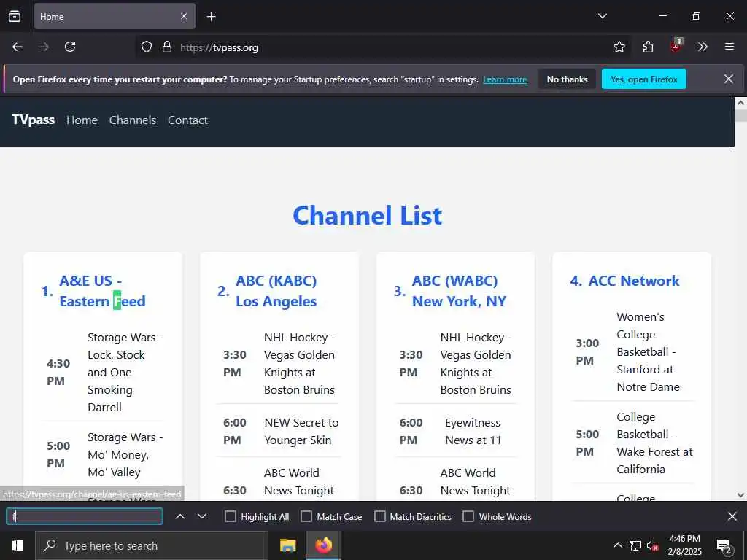This screenshot has height=560, width=747.
Task: Open the Home navigation link
Action: 82,120
